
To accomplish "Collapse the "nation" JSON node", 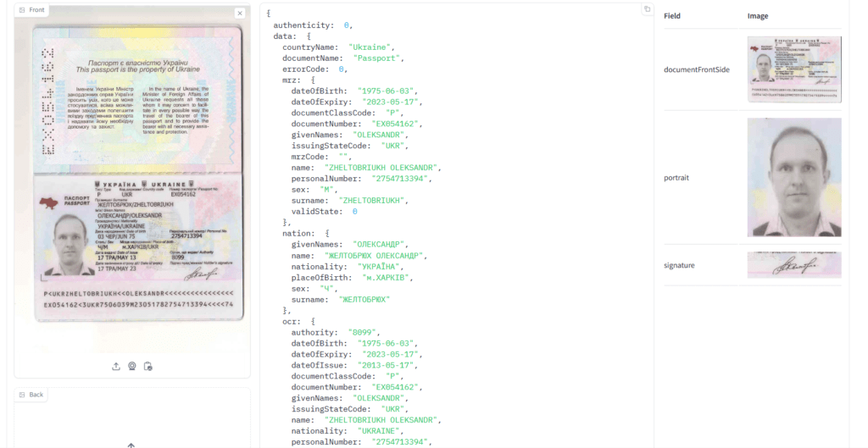I will pos(327,233).
